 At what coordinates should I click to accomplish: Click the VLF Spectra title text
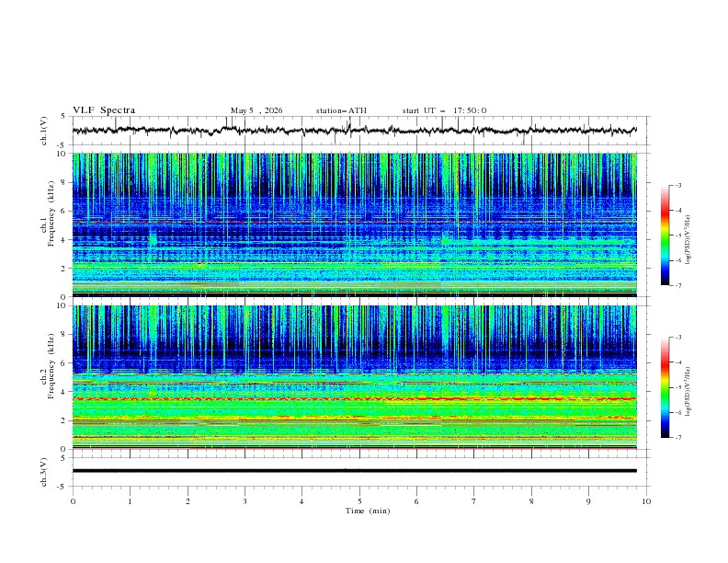pyautogui.click(x=104, y=110)
